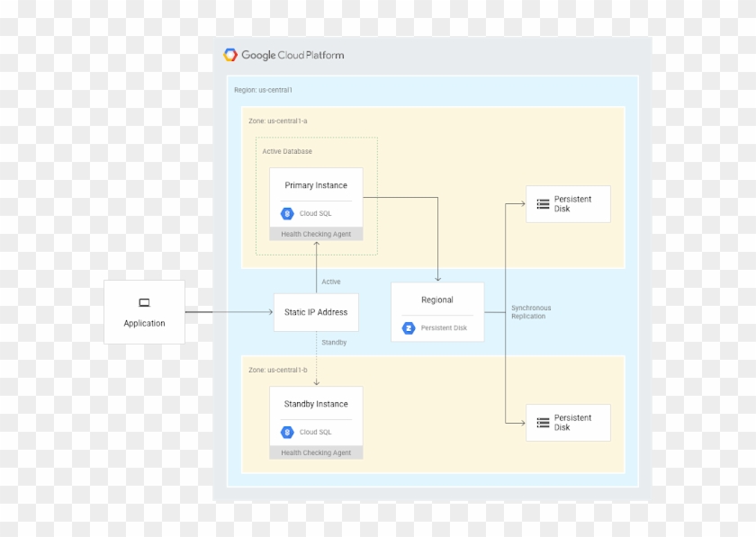Click the Static IP Address box
This screenshot has width=756, height=537.
coord(315,312)
